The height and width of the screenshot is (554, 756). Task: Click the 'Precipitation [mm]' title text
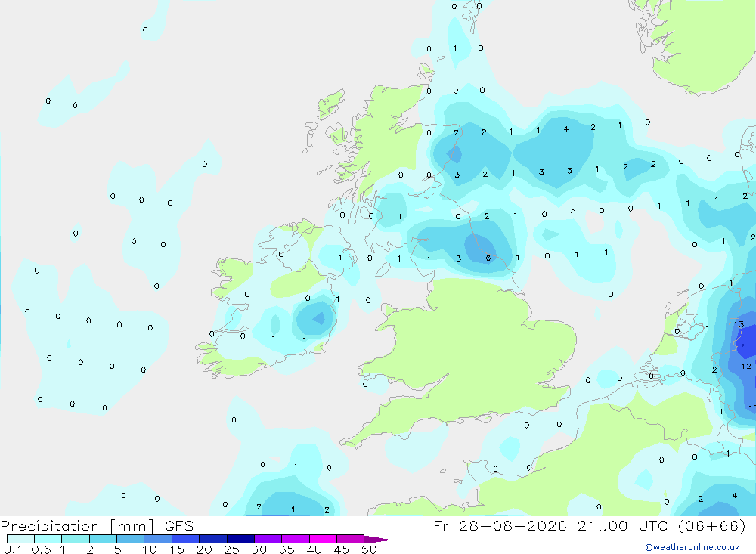(x=78, y=525)
